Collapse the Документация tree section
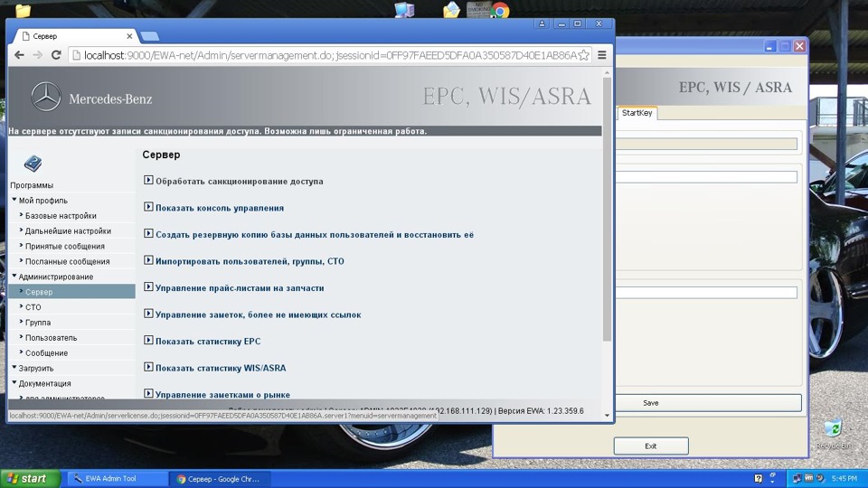Image resolution: width=868 pixels, height=488 pixels. [x=14, y=382]
